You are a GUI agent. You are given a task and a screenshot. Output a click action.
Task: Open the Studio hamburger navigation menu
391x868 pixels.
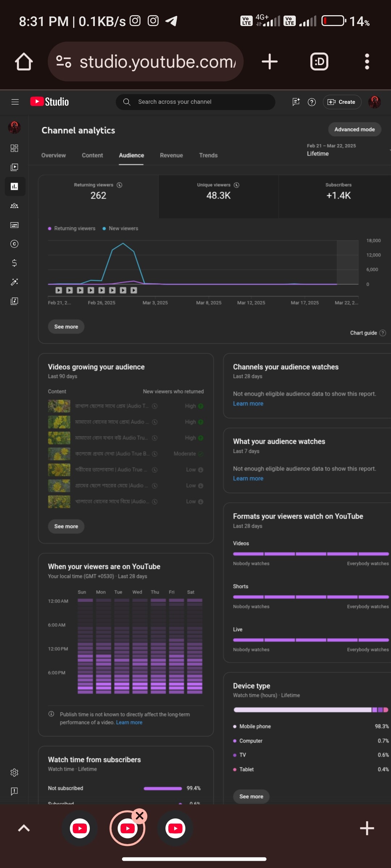15,102
